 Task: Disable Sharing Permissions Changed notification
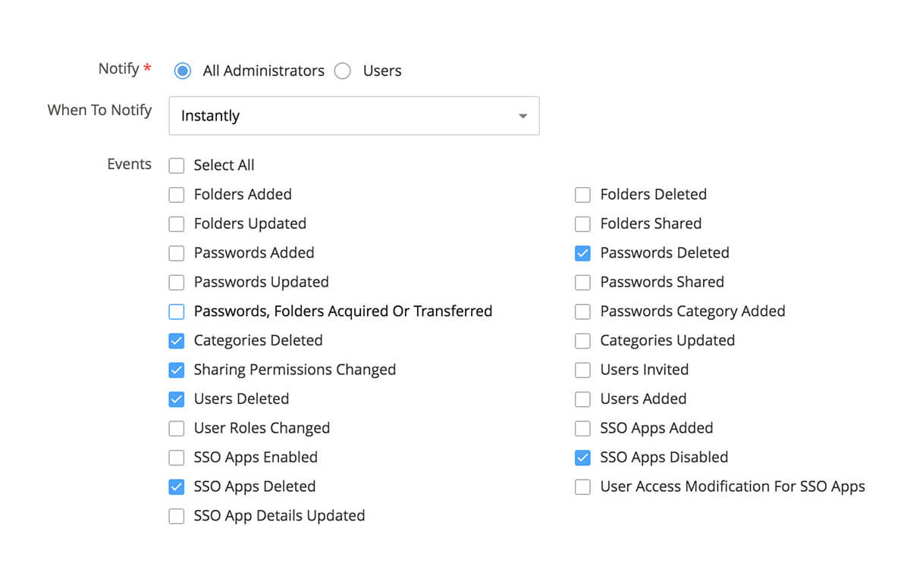(177, 371)
